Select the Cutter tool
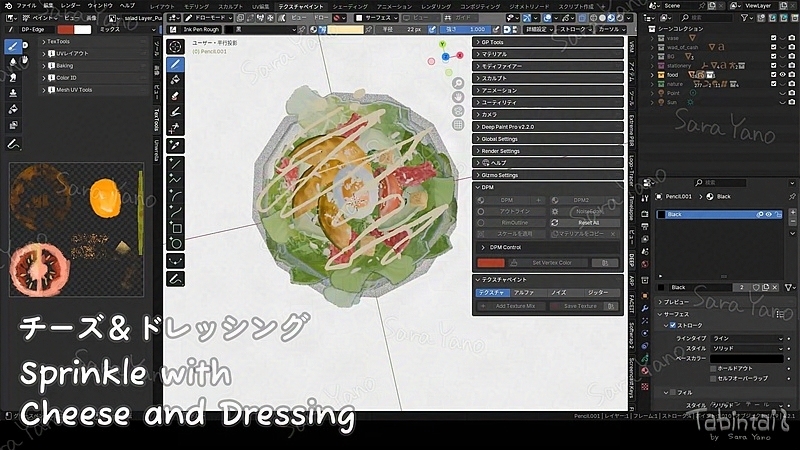The width and height of the screenshot is (800, 450). (x=176, y=127)
